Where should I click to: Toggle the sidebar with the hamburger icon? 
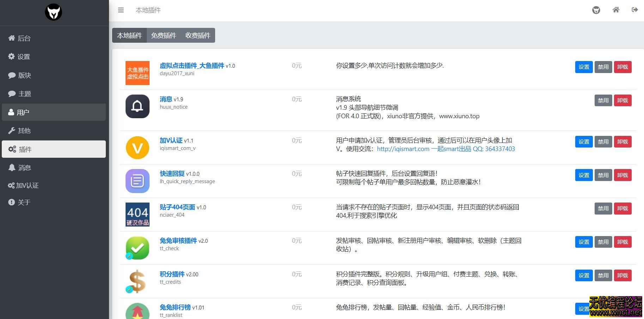pos(121,10)
